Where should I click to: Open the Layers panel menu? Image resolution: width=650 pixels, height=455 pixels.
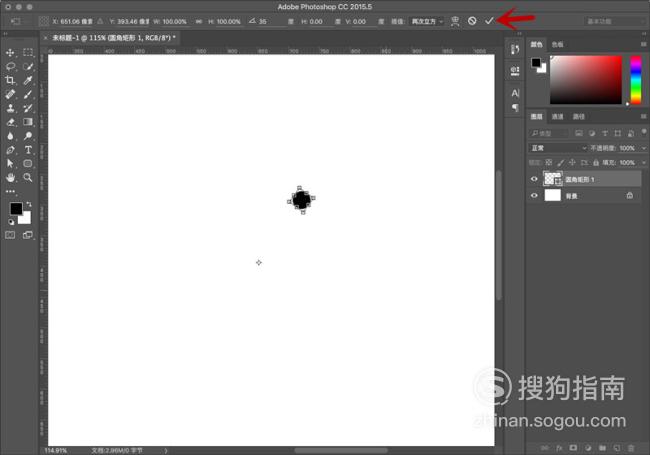coord(643,116)
